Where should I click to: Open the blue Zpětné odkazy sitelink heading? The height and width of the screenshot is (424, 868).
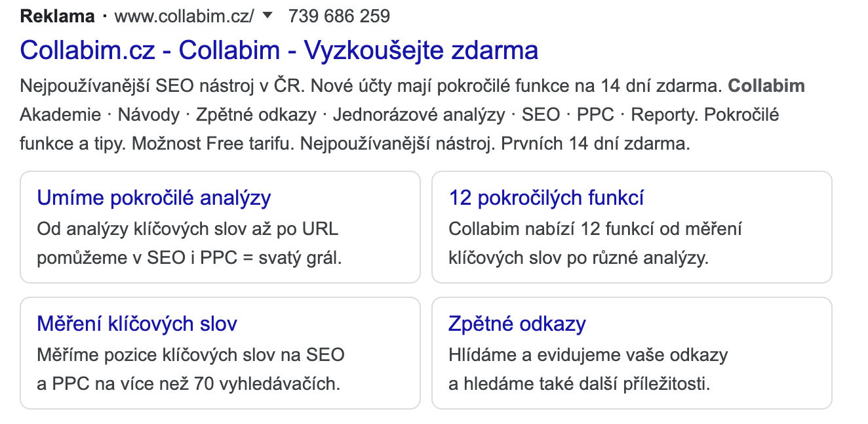click(x=517, y=324)
